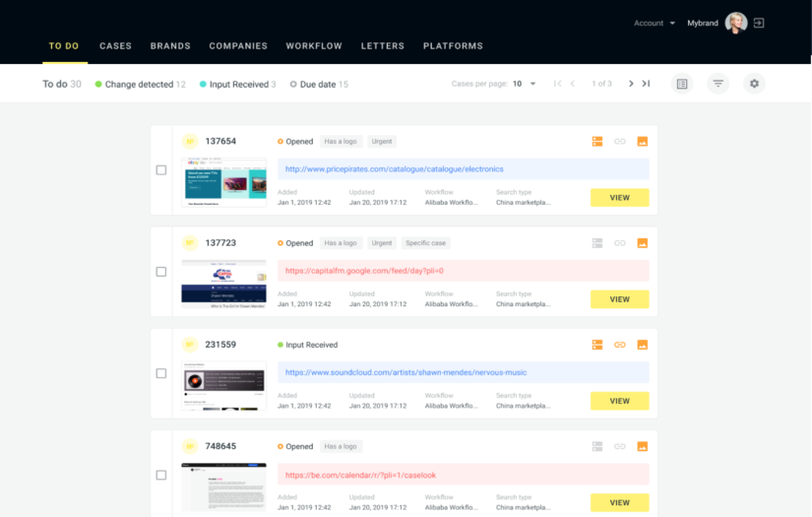The height and width of the screenshot is (517, 812).
Task: Click the server icon on case 231559
Action: (597, 345)
